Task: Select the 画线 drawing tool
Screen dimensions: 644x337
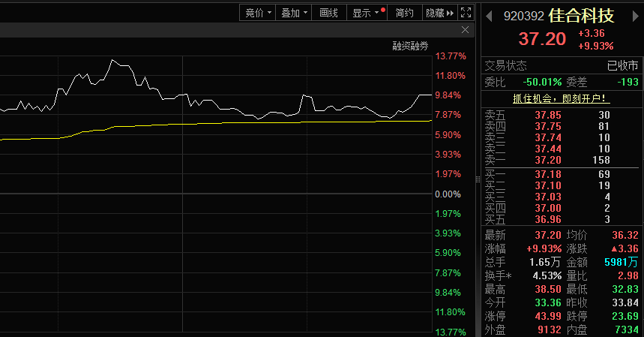Action: click(x=329, y=13)
